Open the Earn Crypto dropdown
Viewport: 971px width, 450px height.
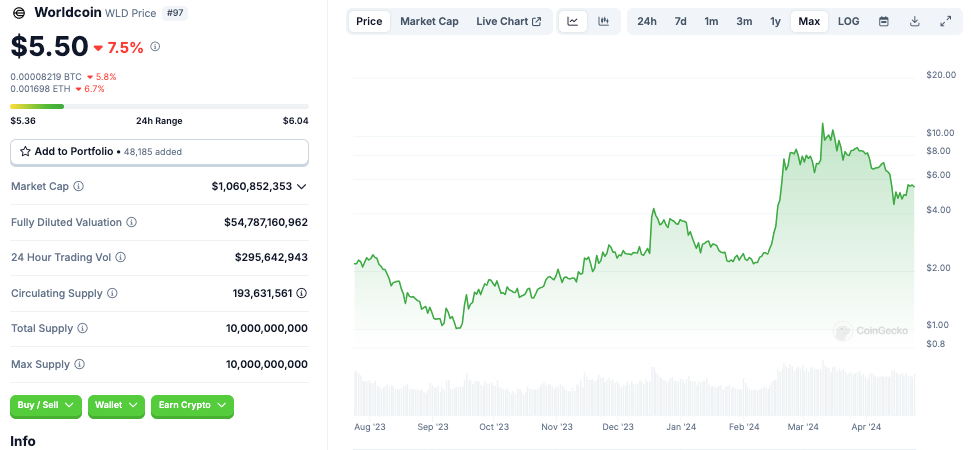click(192, 405)
